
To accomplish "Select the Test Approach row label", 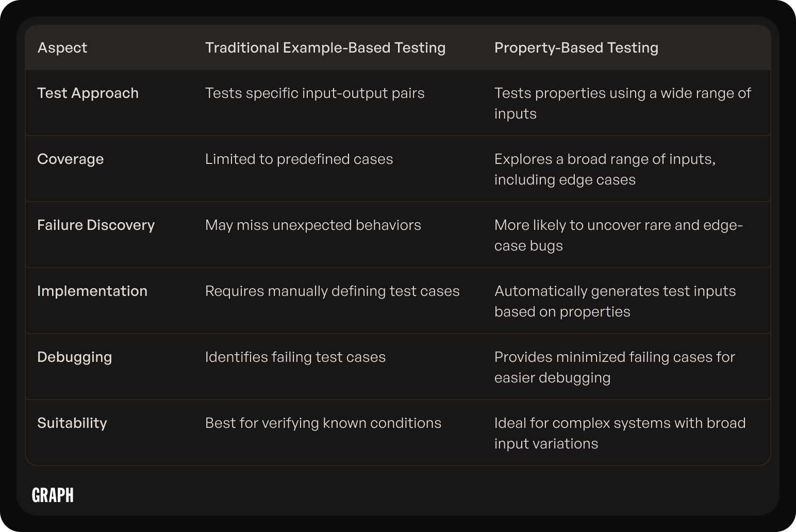I will (x=88, y=93).
